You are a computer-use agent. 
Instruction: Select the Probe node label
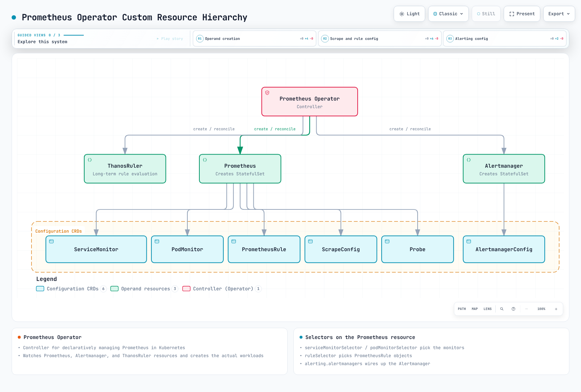click(418, 249)
